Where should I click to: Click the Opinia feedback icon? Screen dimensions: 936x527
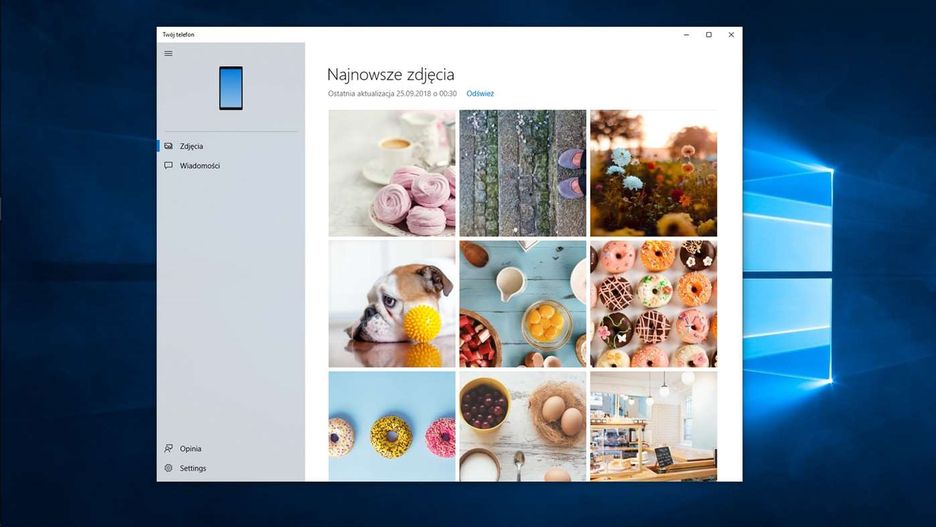pyautogui.click(x=168, y=448)
